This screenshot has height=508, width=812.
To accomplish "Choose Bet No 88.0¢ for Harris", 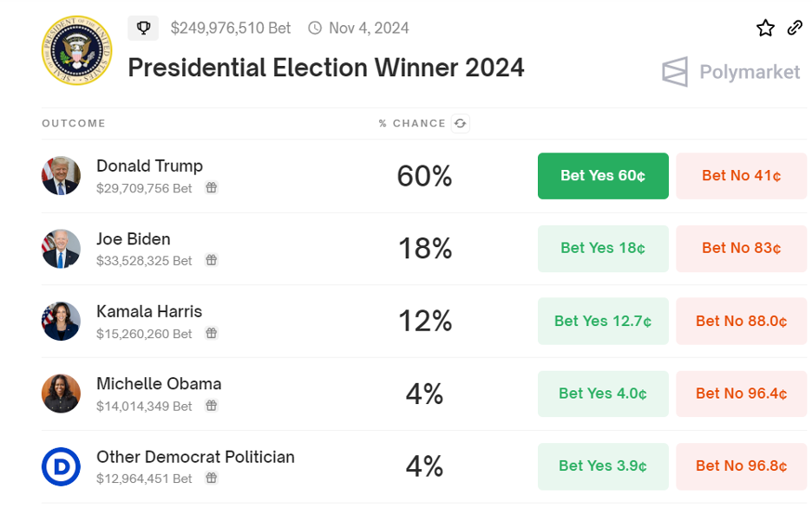I will click(741, 322).
